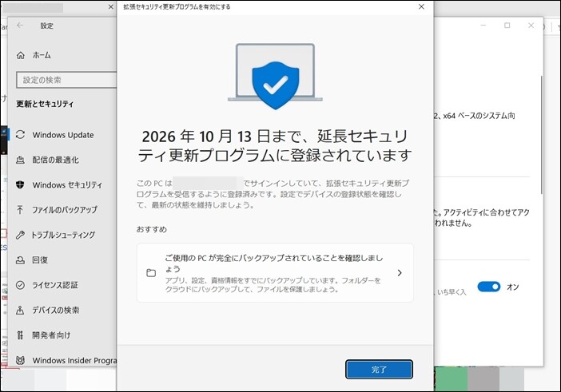Click the folder icon in the backup card
This screenshot has height=392, width=561.
click(151, 273)
